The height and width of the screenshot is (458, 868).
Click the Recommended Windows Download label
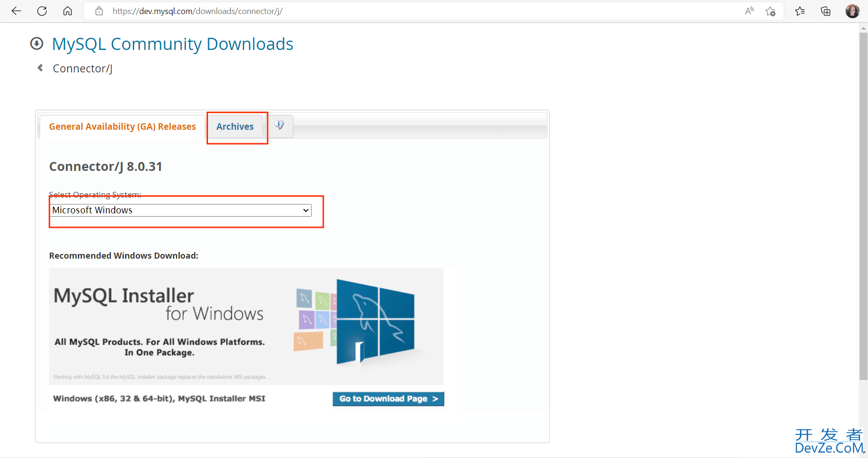(124, 256)
